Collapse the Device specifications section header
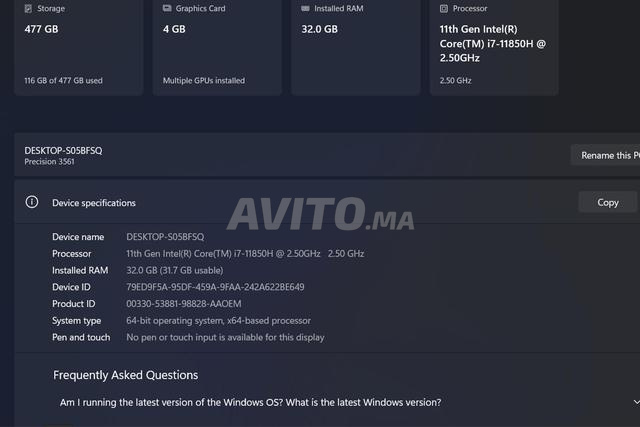 [300, 202]
